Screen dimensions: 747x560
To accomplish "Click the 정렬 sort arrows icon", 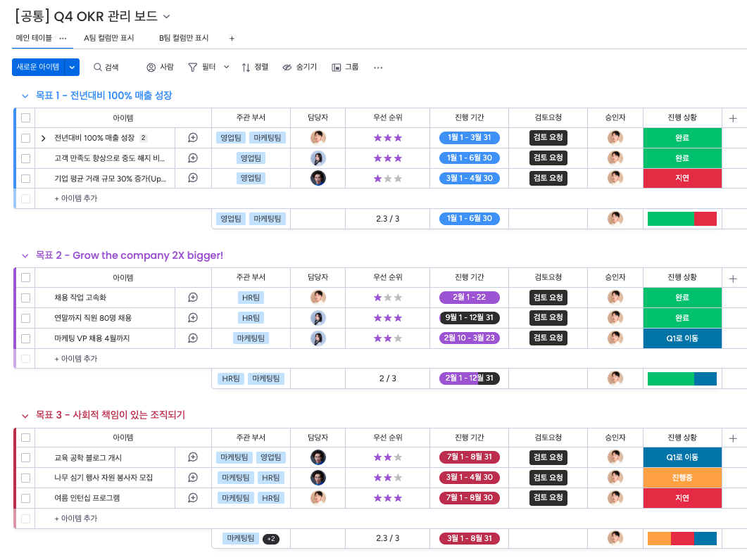I will pyautogui.click(x=246, y=68).
